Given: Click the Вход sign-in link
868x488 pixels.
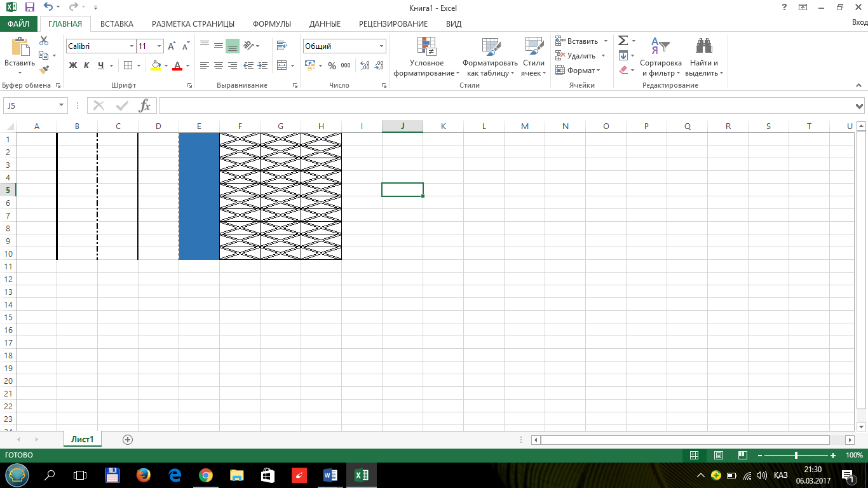Looking at the screenshot, I should [859, 22].
